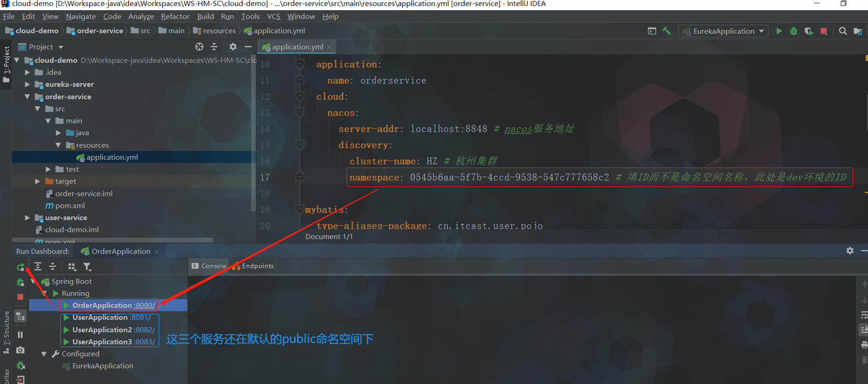Expand the target folder

click(x=38, y=181)
